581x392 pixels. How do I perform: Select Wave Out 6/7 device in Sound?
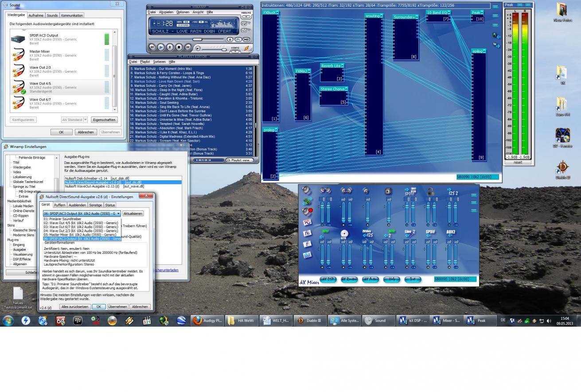pos(61,103)
